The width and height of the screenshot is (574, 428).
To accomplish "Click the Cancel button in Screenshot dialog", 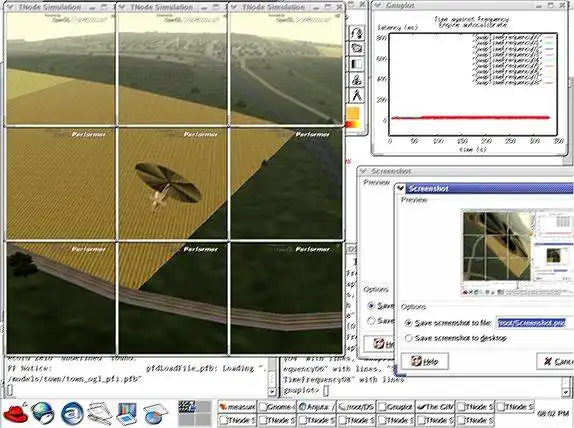I will click(555, 361).
